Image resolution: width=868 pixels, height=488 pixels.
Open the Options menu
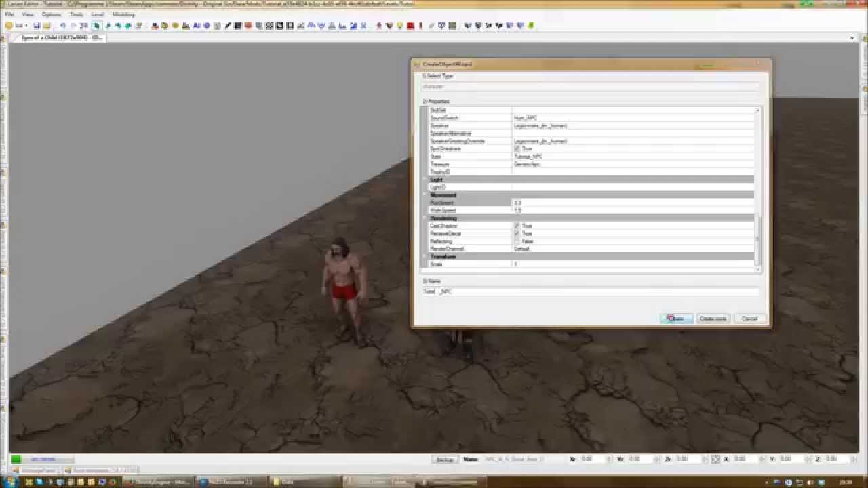(52, 14)
